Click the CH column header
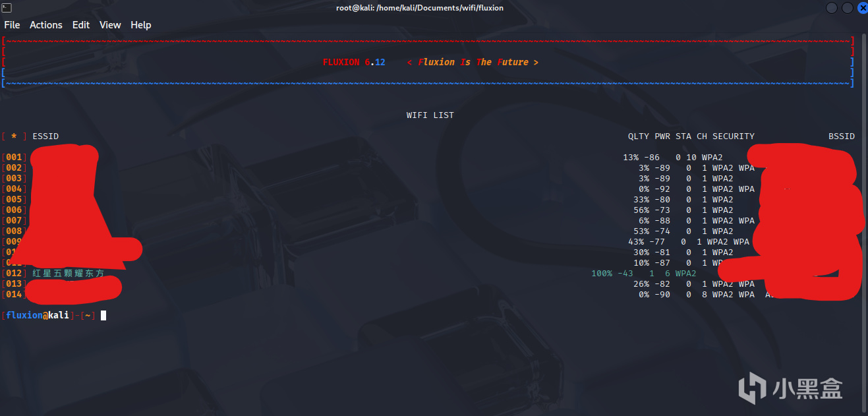The image size is (868, 416). pyautogui.click(x=702, y=136)
